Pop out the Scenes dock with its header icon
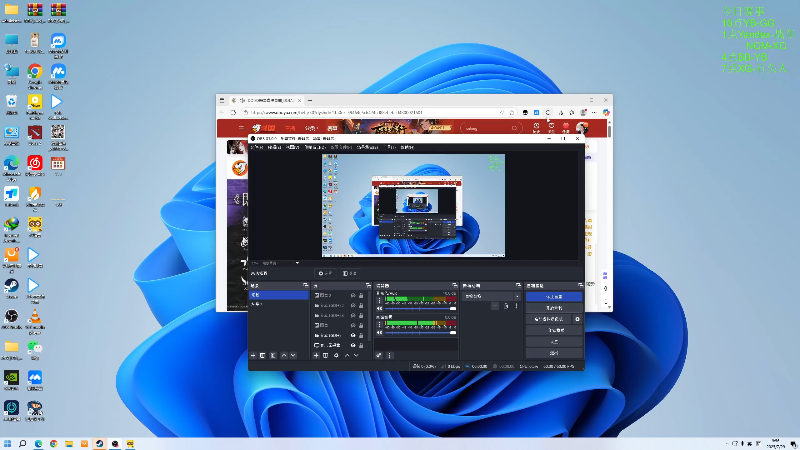Image resolution: width=800 pixels, height=450 pixels. 306,286
